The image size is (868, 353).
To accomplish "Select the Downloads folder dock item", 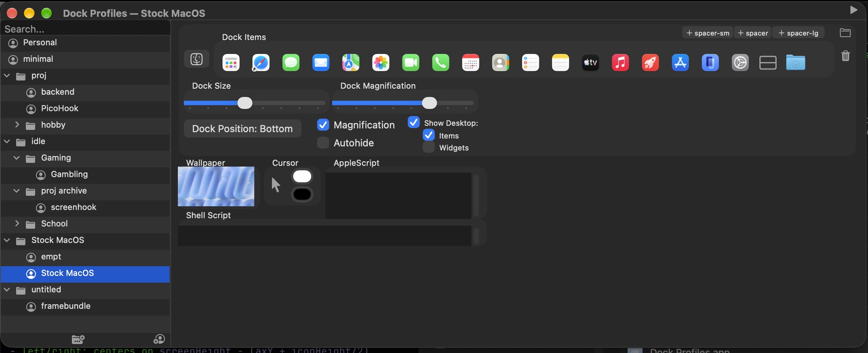I will [796, 63].
